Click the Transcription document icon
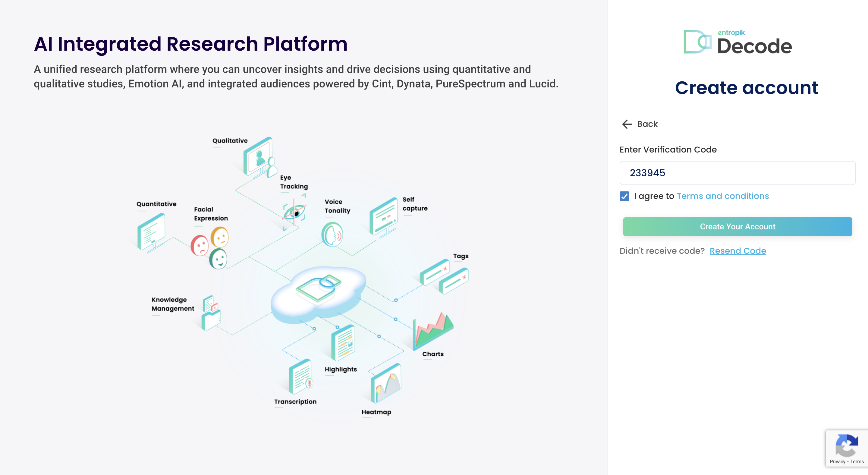The image size is (868, 475). (x=300, y=377)
